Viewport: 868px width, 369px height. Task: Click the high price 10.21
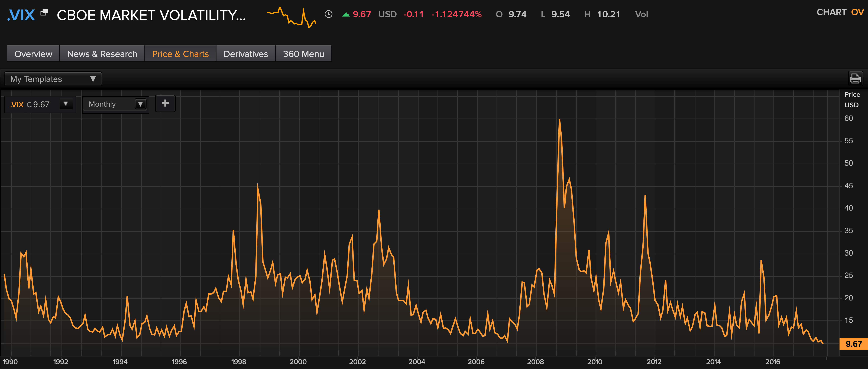(608, 14)
